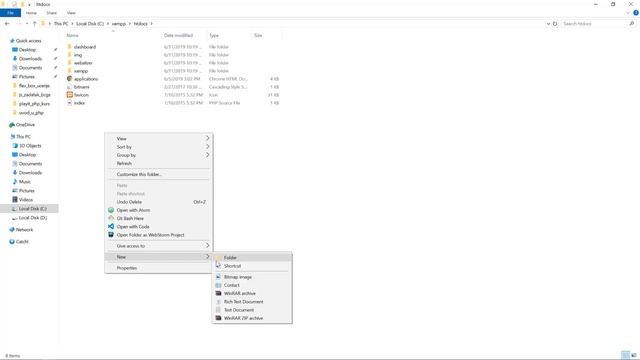Open the View submenu in context menu

coord(159,138)
